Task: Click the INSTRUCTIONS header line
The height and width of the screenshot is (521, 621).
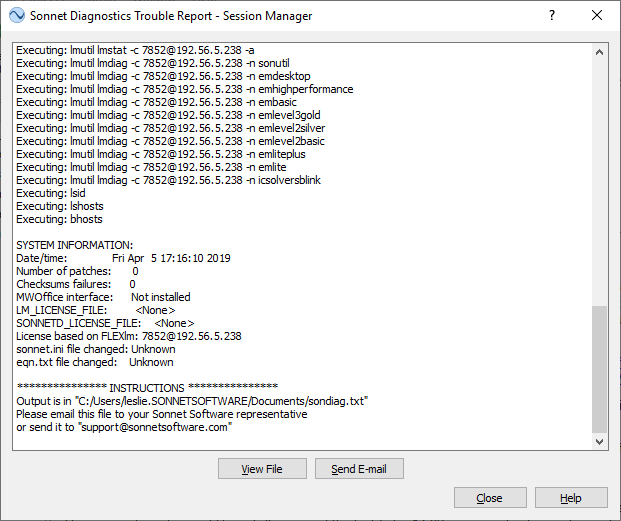Action: [147, 388]
